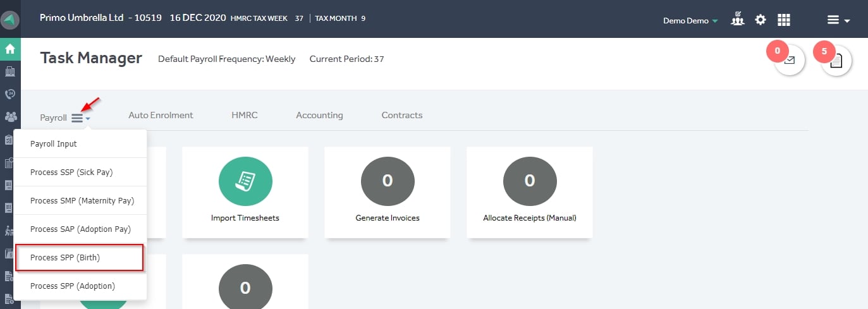Click the Generate Invoices count circle
Image resolution: width=868 pixels, height=309 pixels.
point(388,181)
